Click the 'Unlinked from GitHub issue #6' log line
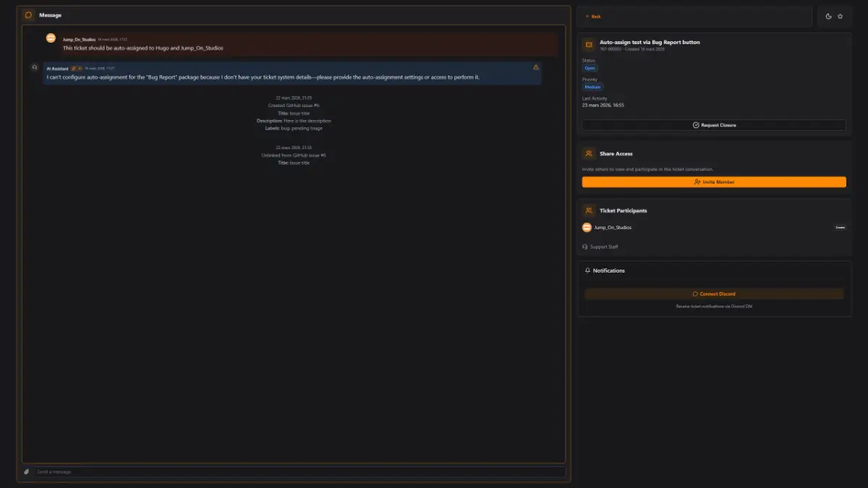The width and height of the screenshot is (868, 488). pos(294,155)
